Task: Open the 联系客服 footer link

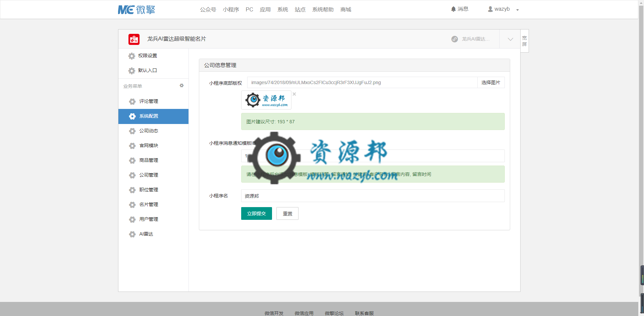Action: [365, 313]
